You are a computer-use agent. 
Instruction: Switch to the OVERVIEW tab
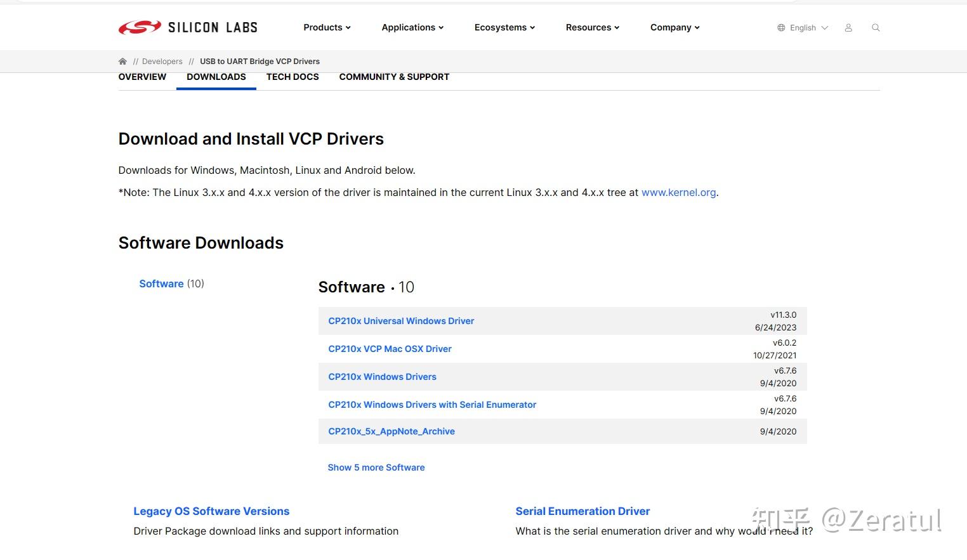[142, 77]
